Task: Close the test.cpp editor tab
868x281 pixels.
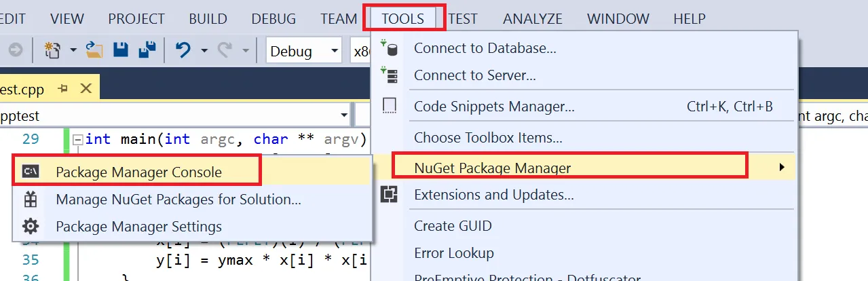Action: tap(86, 88)
